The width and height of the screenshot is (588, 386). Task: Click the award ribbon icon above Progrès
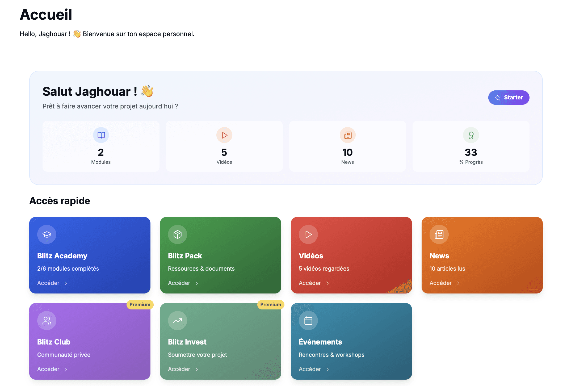point(471,135)
